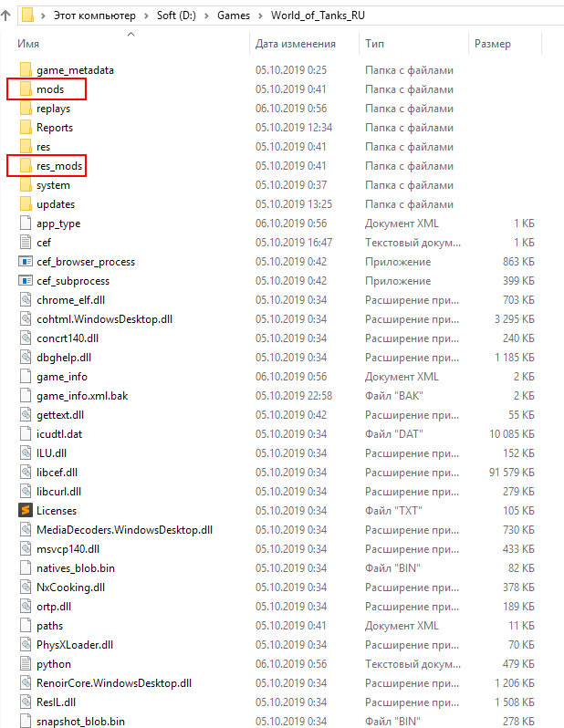Expand the chevron after Этот компьютер
Screen dimensions: 564x728
pos(146,16)
